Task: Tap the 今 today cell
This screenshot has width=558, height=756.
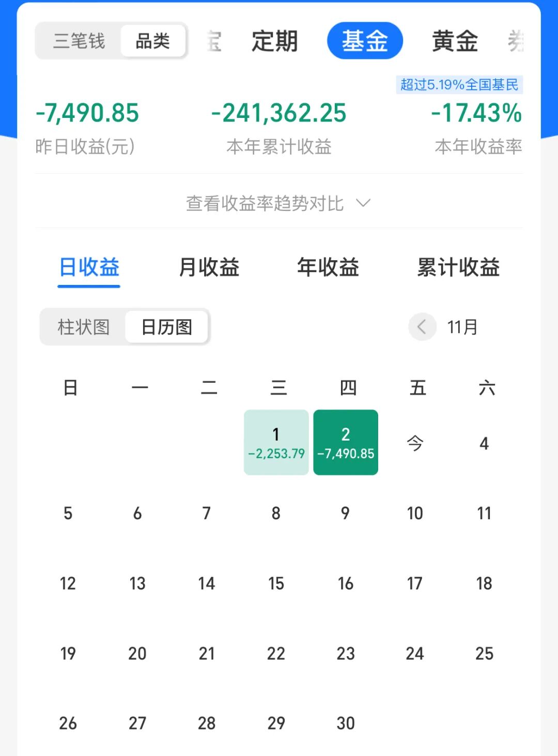Action: pos(415,443)
